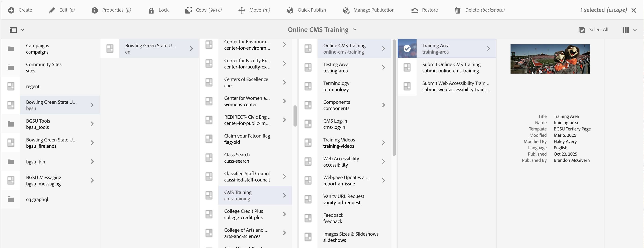Screen dimensions: 644x248
Task: Select Submit Online CMS Training page icon
Action: click(x=407, y=67)
